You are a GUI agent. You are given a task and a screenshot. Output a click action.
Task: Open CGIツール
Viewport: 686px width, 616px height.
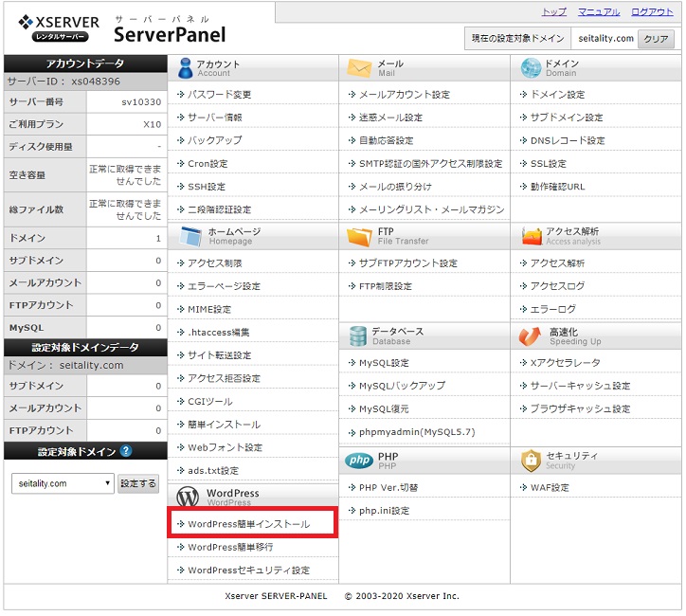click(x=210, y=401)
